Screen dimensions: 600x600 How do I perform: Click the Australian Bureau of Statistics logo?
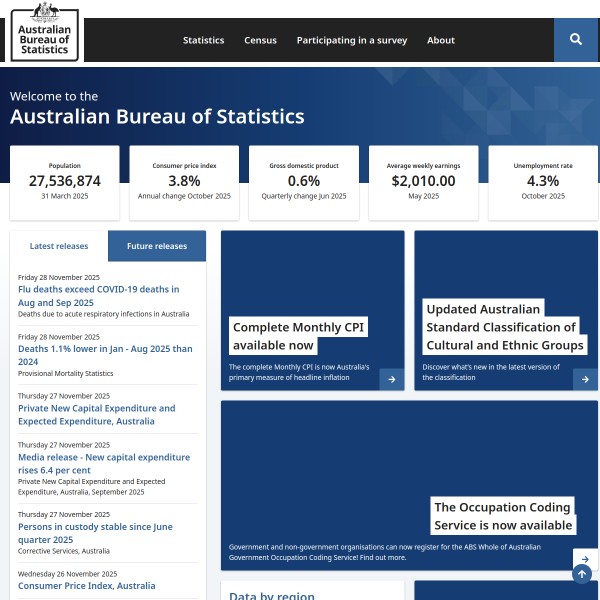[x=46, y=32]
